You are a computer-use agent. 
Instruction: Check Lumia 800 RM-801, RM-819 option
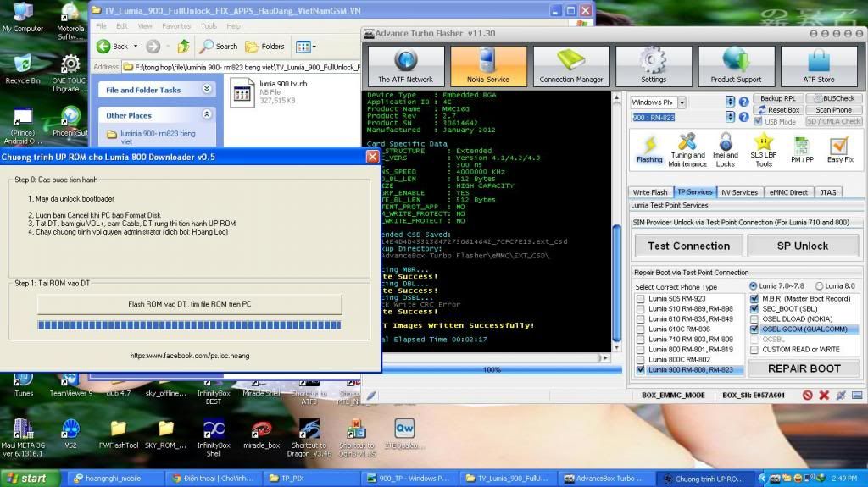click(641, 350)
